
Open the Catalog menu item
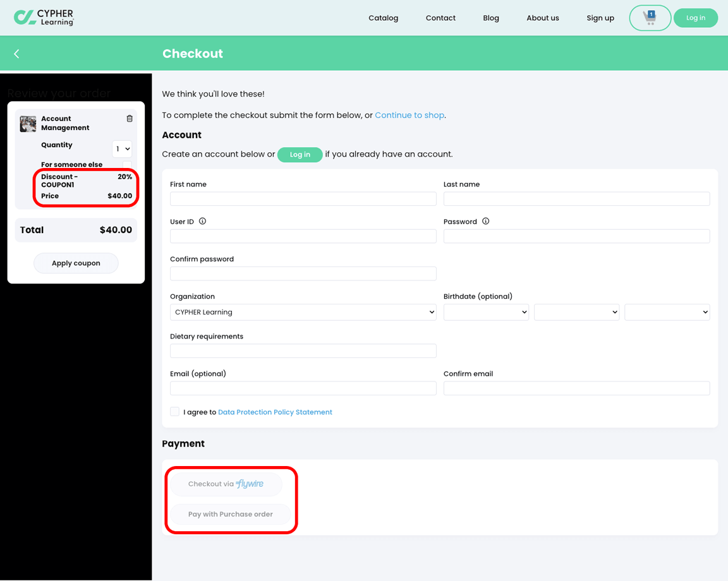pyautogui.click(x=384, y=18)
